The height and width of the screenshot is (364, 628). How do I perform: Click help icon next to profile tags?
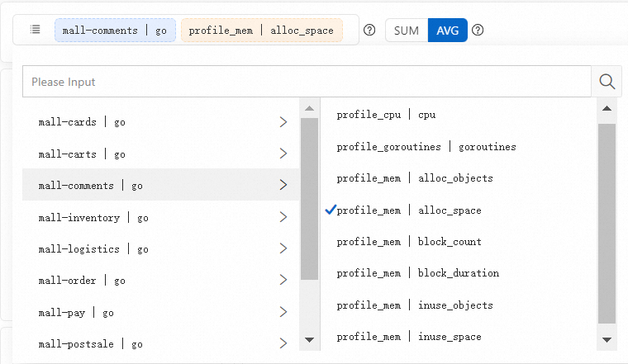[369, 31]
